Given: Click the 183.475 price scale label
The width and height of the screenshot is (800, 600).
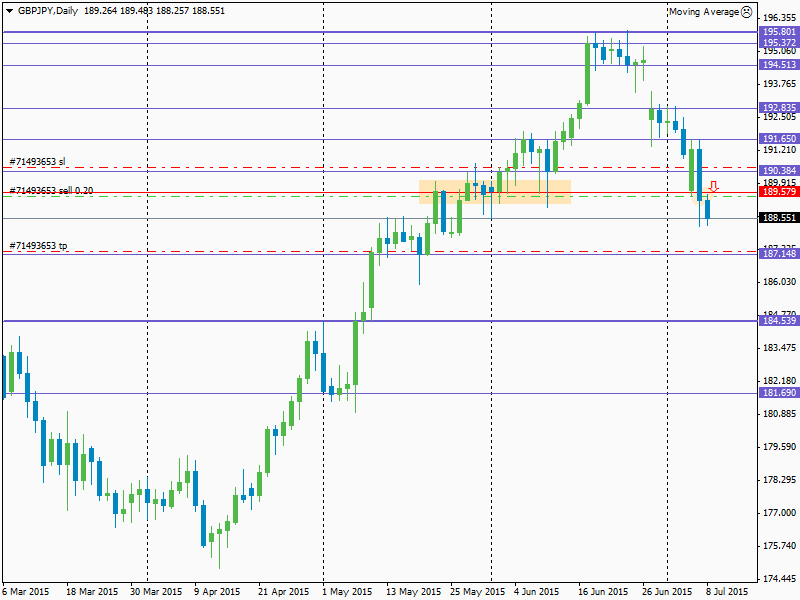Looking at the screenshot, I should tap(779, 348).
